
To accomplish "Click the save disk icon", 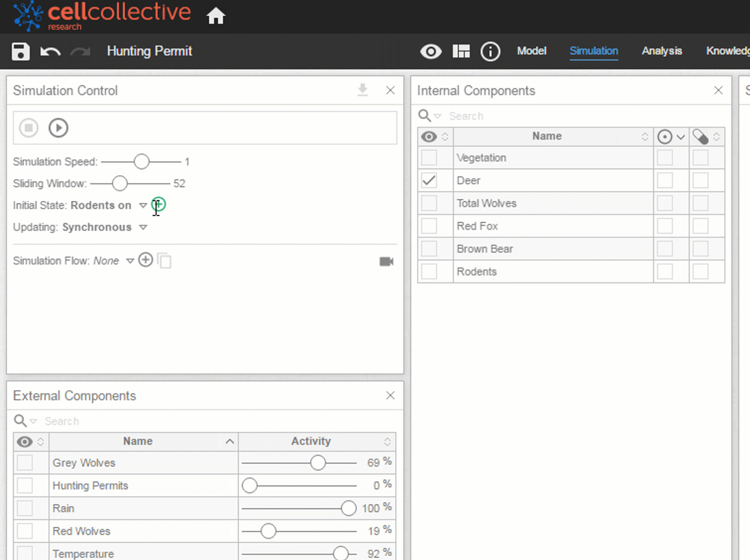I will [x=21, y=52].
